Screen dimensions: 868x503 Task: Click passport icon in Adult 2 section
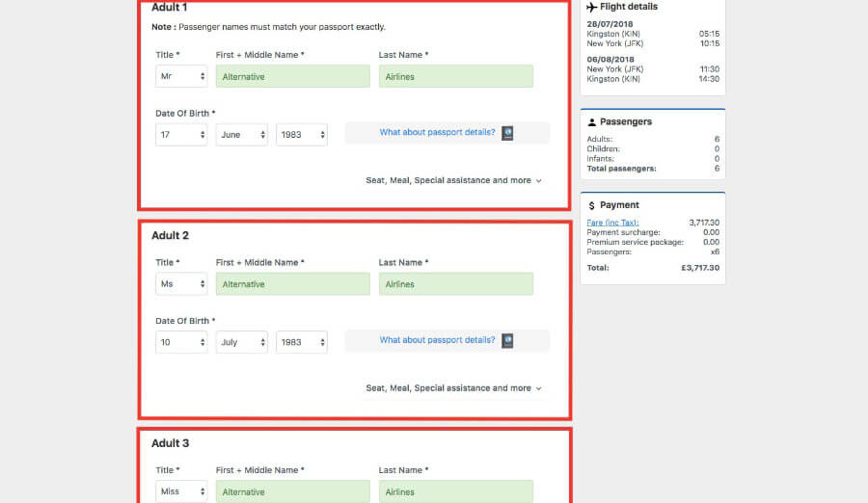point(507,340)
